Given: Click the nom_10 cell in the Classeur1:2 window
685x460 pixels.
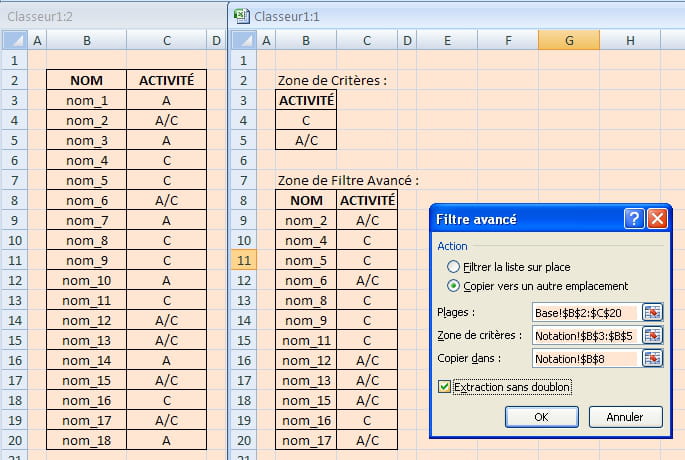Looking at the screenshot, I should [87, 280].
